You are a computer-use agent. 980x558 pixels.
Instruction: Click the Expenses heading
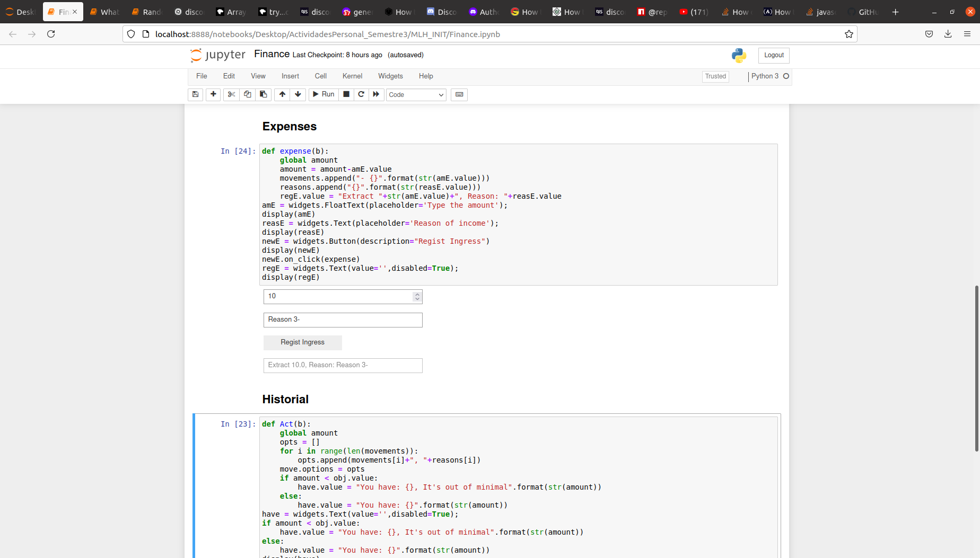290,127
